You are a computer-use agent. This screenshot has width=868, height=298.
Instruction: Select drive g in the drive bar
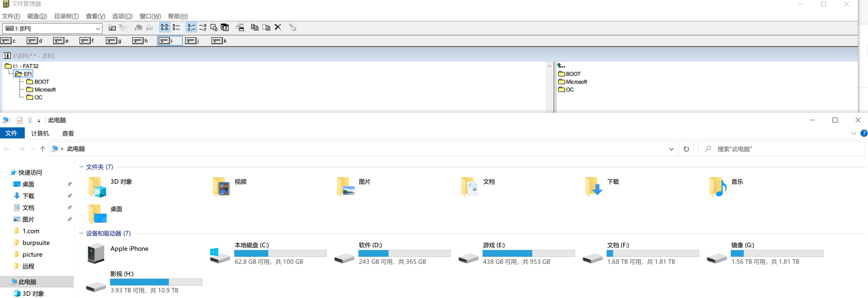pyautogui.click(x=114, y=41)
